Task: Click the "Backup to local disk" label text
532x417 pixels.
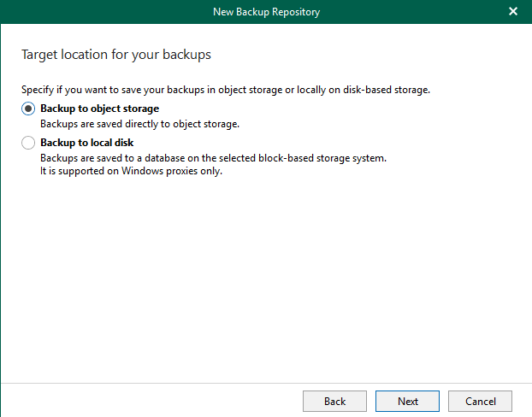Action: [x=86, y=143]
